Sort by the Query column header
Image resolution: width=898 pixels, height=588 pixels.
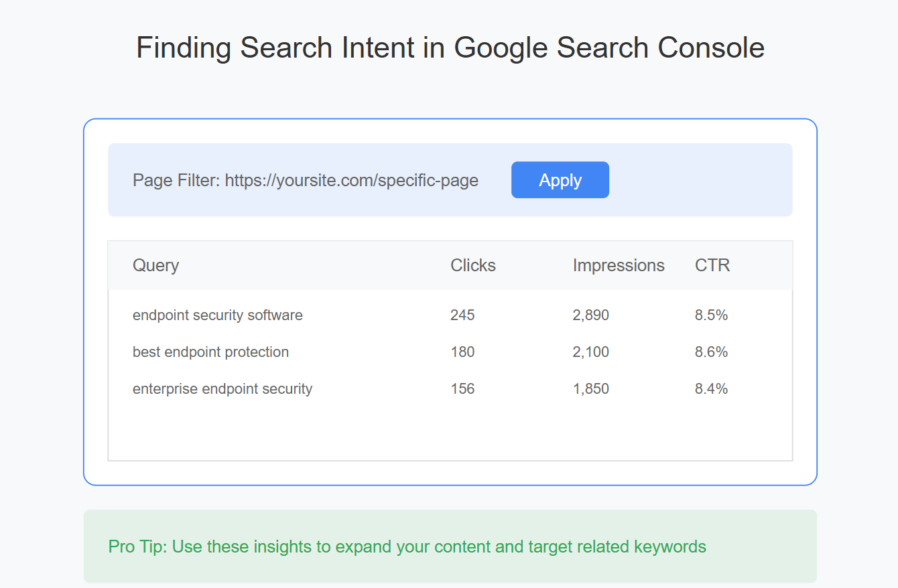coord(155,265)
